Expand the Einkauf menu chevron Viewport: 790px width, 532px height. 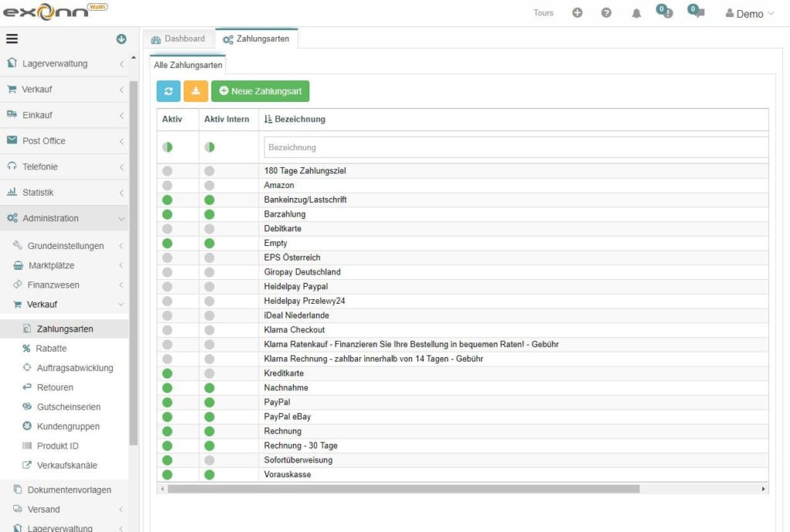point(121,115)
